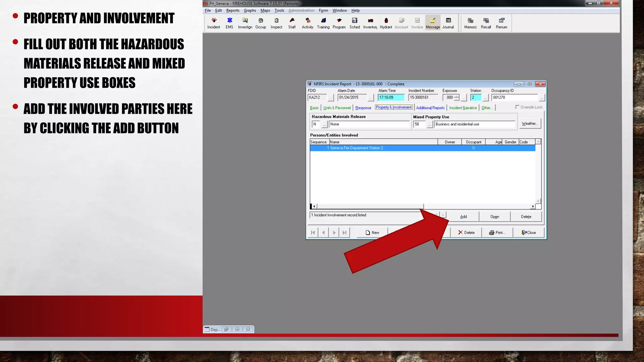
Task: Go to the next record arrow
Action: 334,233
